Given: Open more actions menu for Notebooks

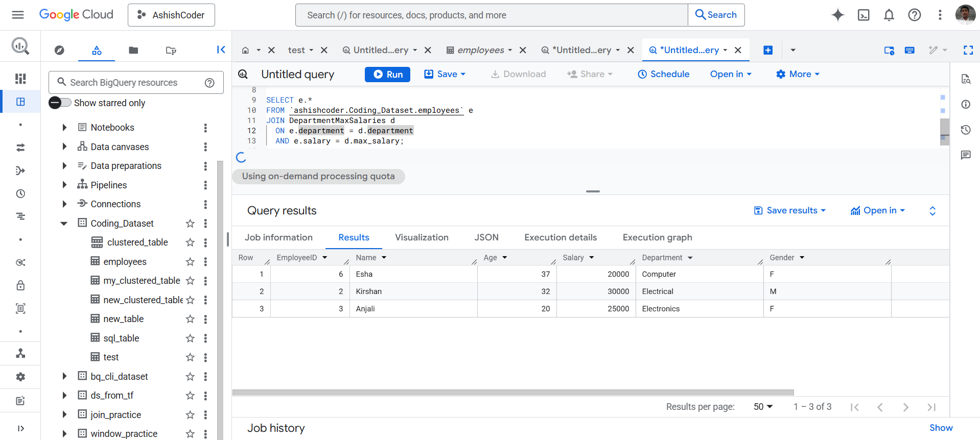Looking at the screenshot, I should (x=205, y=128).
